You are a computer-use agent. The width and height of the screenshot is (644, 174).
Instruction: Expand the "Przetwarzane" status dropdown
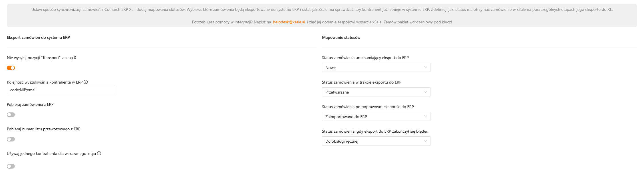point(376,92)
